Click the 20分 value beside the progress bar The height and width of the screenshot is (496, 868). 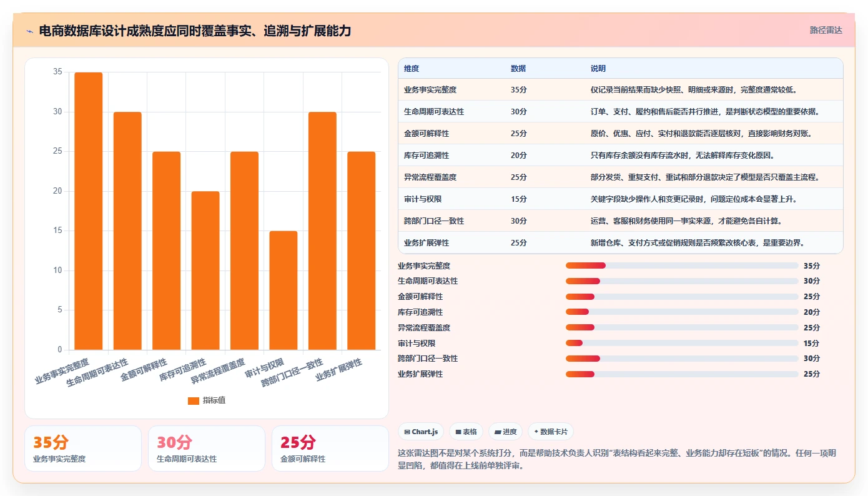[812, 312]
